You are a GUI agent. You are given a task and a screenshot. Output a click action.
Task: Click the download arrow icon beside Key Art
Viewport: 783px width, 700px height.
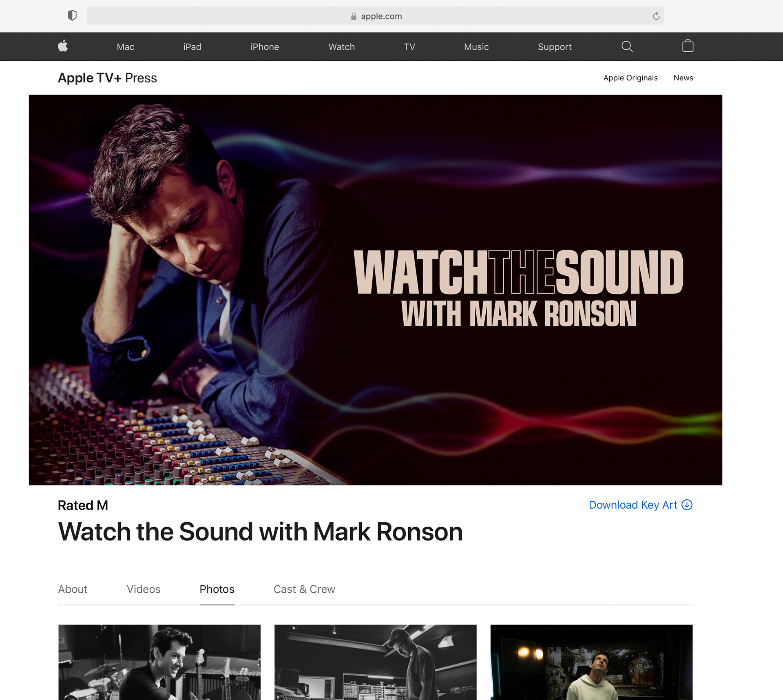coord(687,505)
